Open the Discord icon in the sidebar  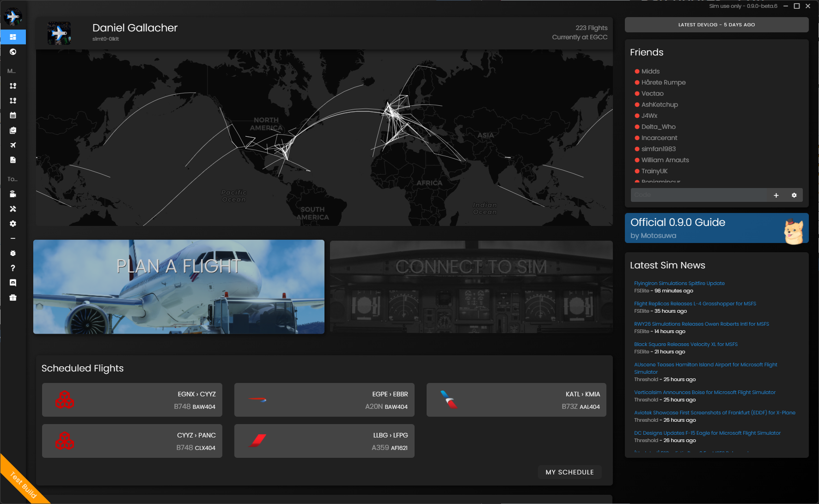pyautogui.click(x=13, y=283)
